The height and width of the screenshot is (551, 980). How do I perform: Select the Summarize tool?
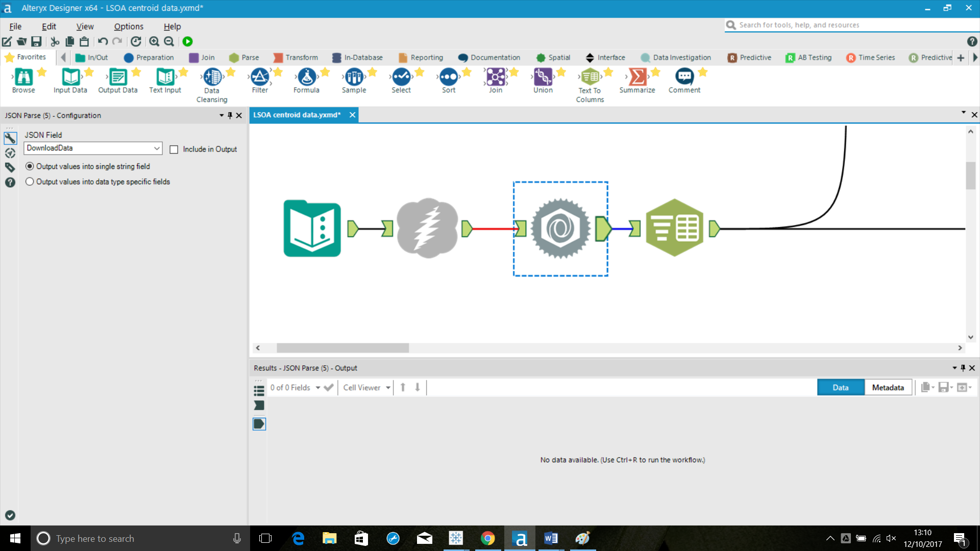pos(638,81)
